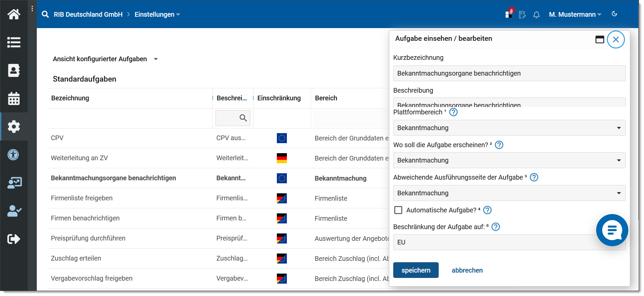Viewport: 644px width, 296px height.
Task: Click the Kurzbezeichnung text field
Action: click(x=509, y=74)
